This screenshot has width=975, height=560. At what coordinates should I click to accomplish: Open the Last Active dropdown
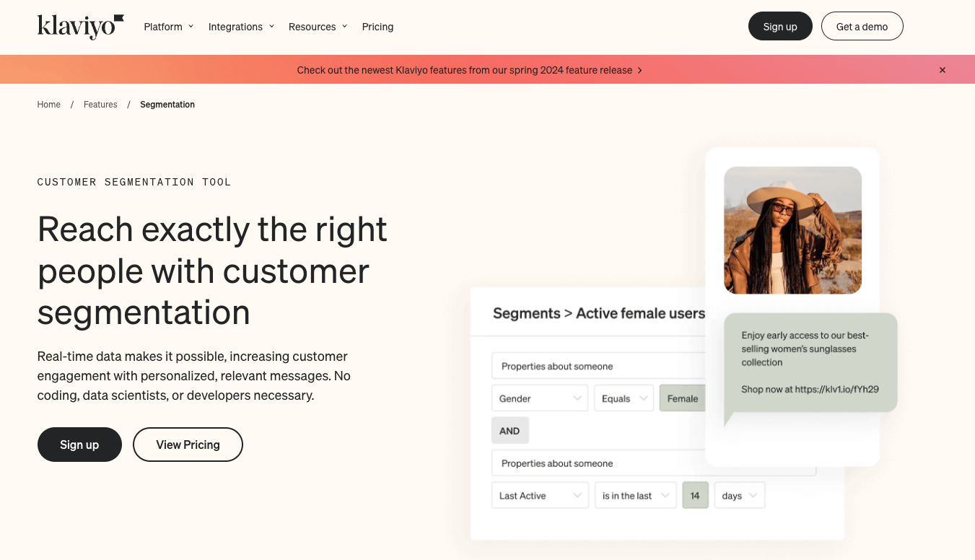539,495
